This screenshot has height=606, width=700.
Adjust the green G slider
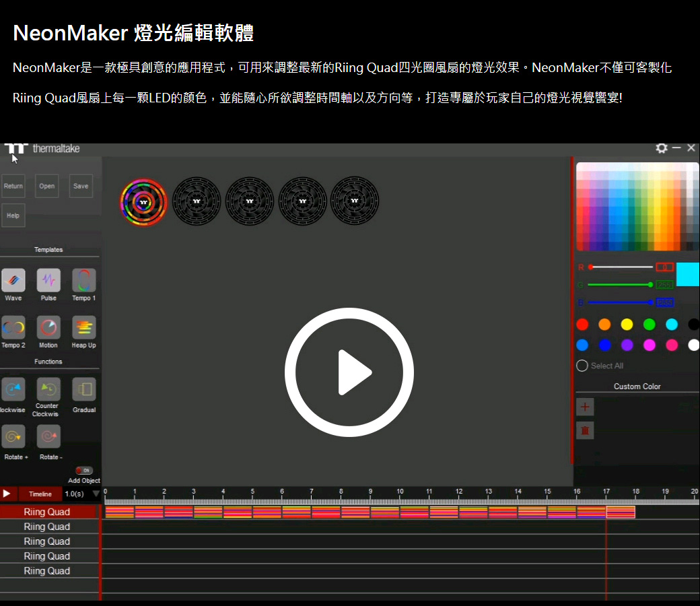[x=620, y=284]
